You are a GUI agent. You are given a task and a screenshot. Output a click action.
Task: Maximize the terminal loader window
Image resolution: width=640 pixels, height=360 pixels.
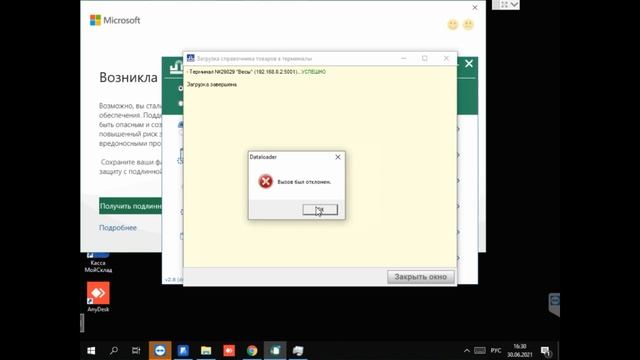coord(425,59)
